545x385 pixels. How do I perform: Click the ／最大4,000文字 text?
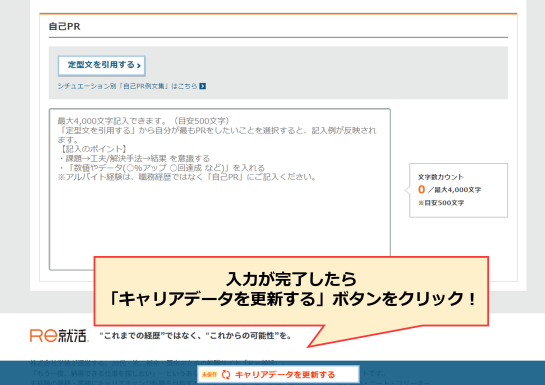[x=454, y=190]
